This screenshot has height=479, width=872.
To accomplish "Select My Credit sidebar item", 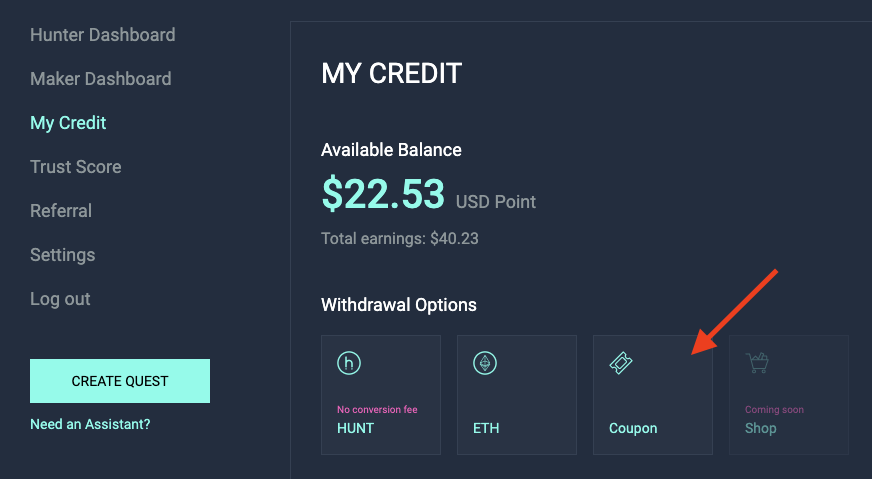I will [x=68, y=123].
